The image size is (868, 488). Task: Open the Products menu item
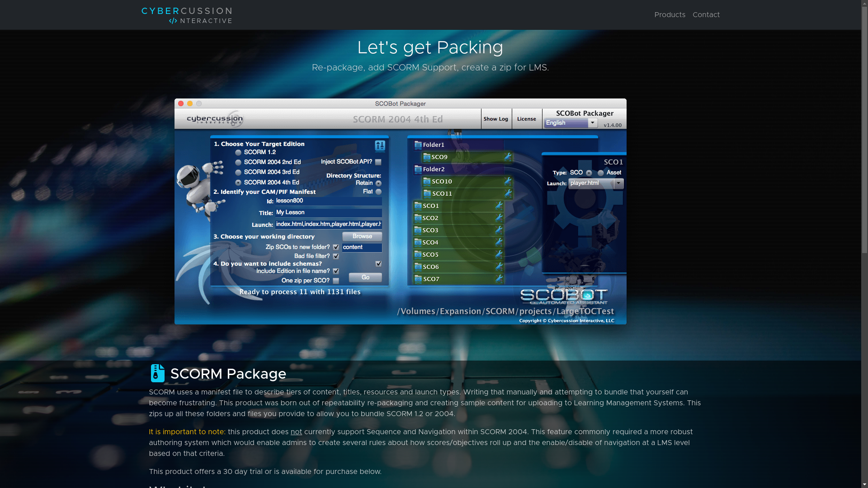[x=670, y=15]
